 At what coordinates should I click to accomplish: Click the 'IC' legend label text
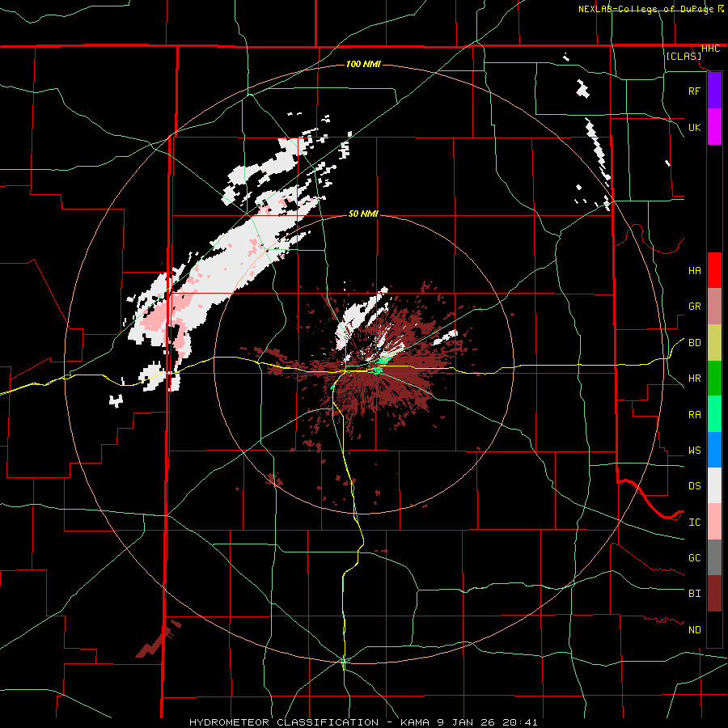694,522
